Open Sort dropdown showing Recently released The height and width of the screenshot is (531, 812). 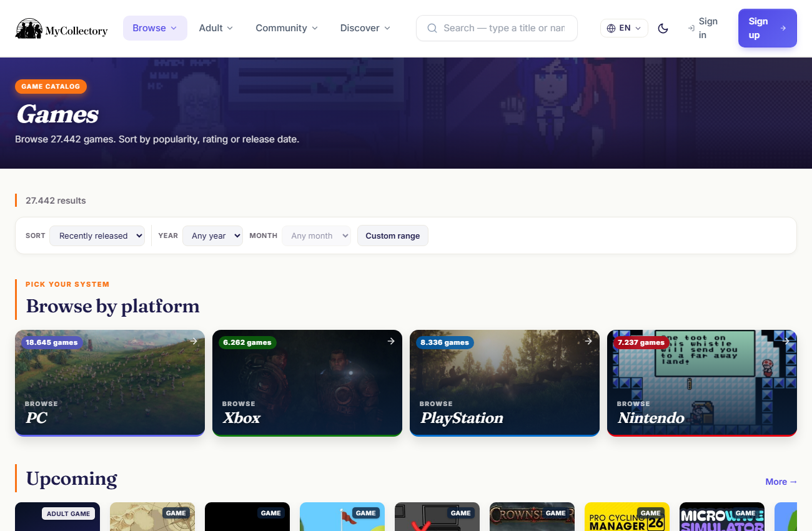[97, 236]
